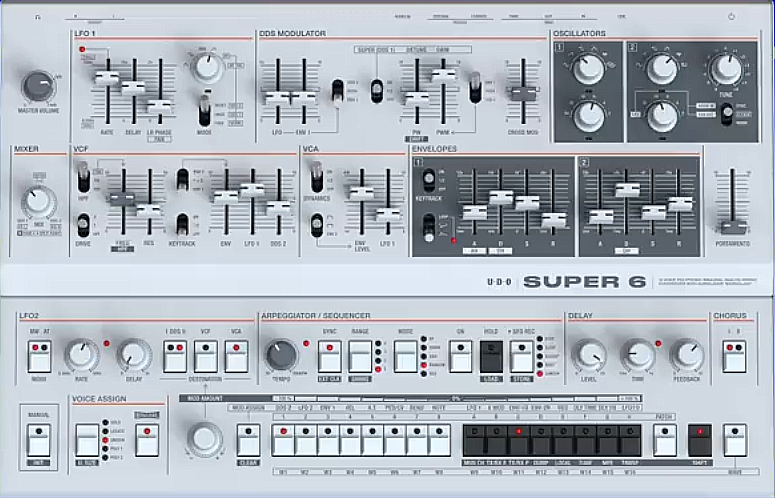775x498 pixels.
Task: Click the Patch button
Action: click(x=665, y=440)
